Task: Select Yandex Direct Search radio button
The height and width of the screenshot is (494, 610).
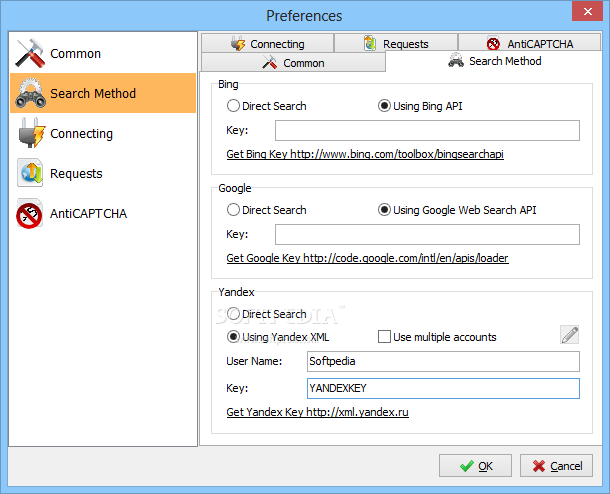Action: [233, 314]
